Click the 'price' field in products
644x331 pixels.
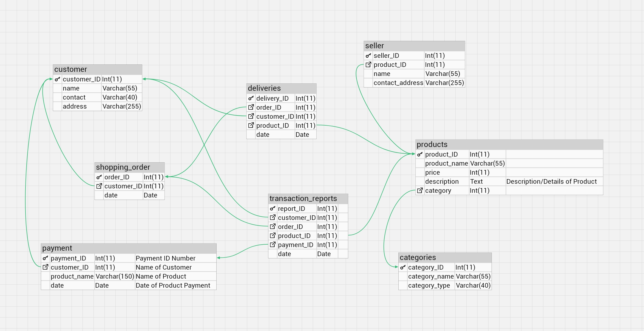click(x=433, y=172)
